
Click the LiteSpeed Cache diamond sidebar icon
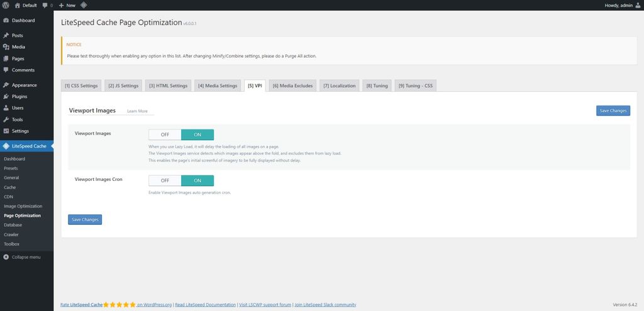pos(6,146)
